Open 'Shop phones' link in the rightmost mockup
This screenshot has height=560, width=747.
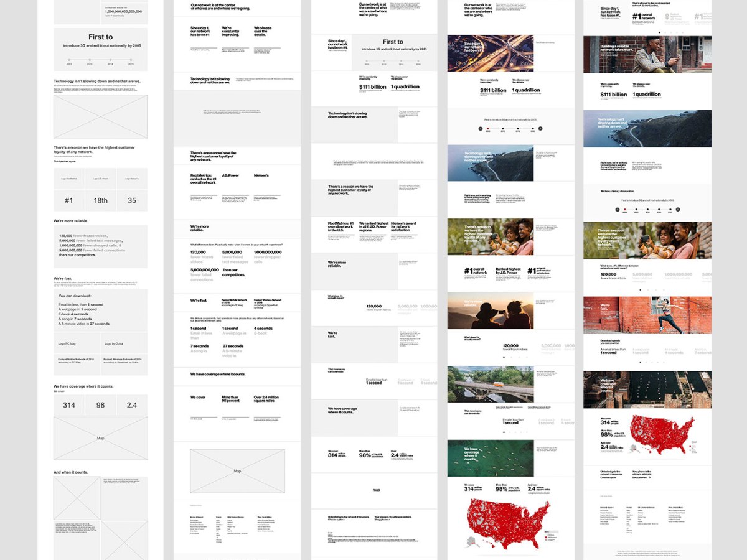641,478
